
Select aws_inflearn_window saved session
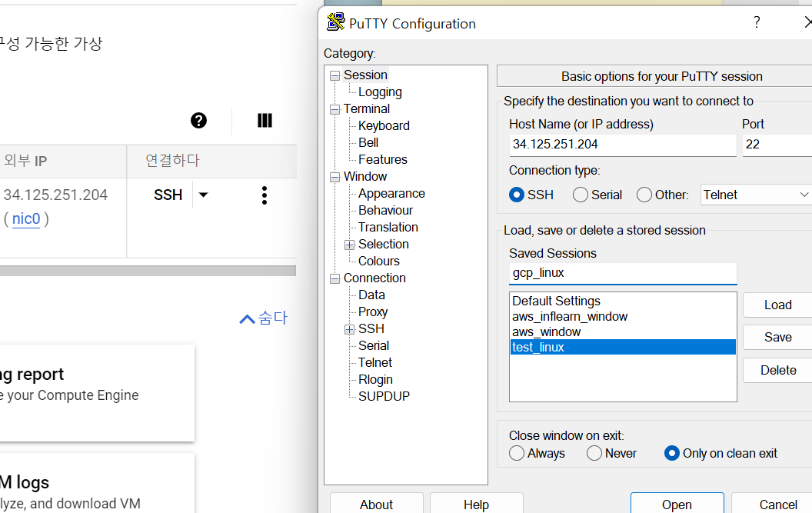point(623,317)
